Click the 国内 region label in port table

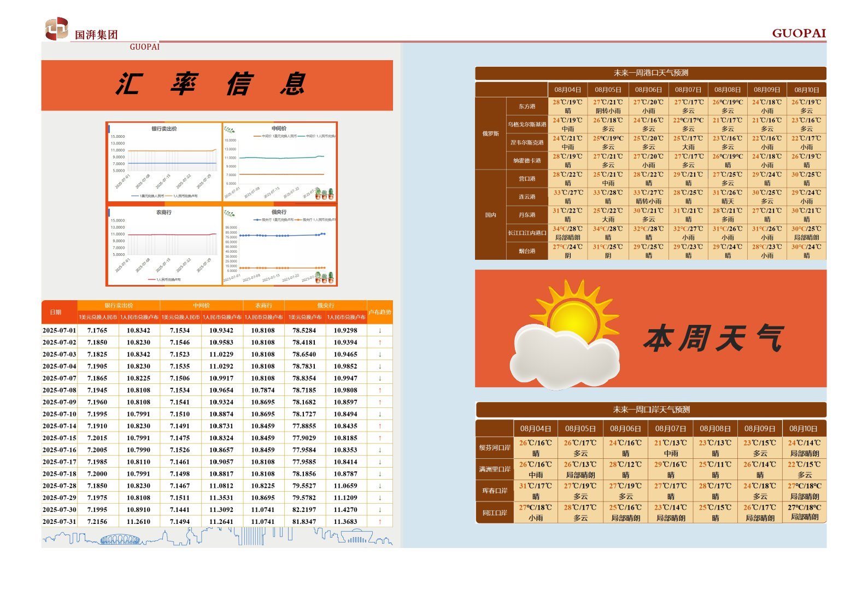(491, 215)
